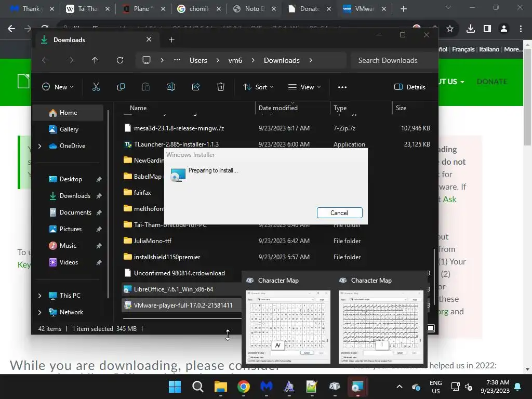The height and width of the screenshot is (399, 532).
Task: Add a new Explorer tab with plus button
Action: [171, 40]
